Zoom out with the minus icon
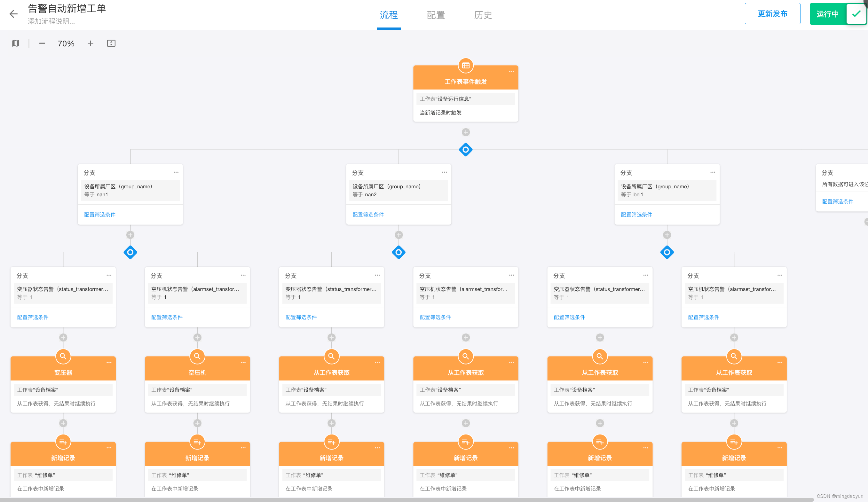The image size is (868, 502). coord(42,43)
